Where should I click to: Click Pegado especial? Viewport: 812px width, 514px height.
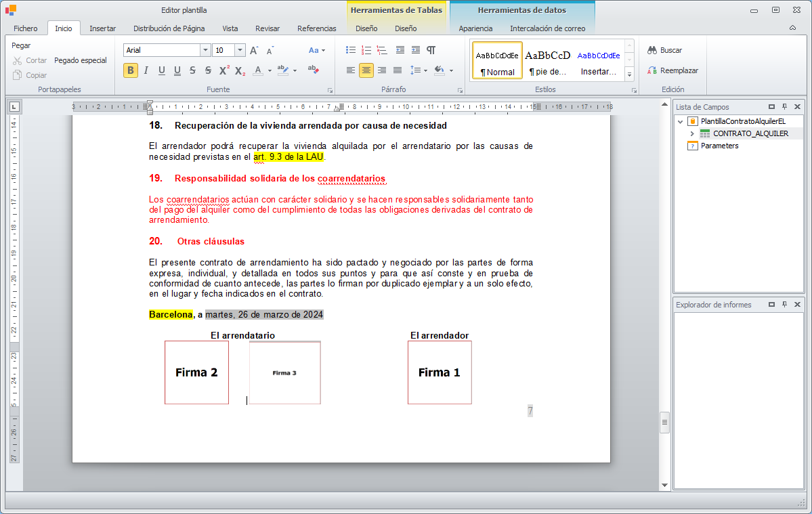tap(81, 60)
